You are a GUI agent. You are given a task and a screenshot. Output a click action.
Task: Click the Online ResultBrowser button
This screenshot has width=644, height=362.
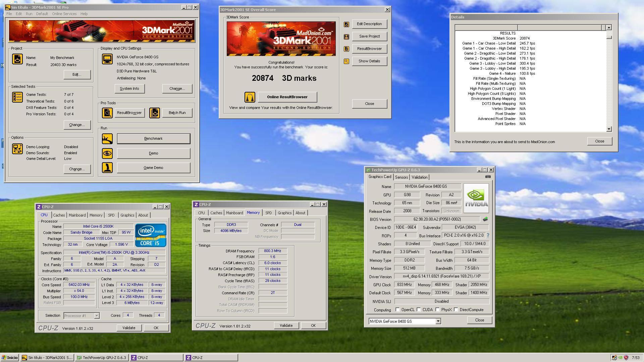tap(287, 97)
